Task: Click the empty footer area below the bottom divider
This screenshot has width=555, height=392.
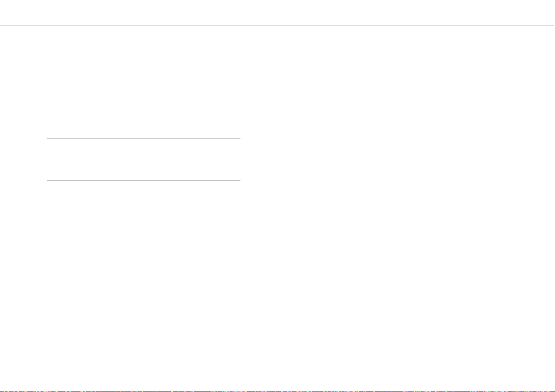Action: [278, 375]
